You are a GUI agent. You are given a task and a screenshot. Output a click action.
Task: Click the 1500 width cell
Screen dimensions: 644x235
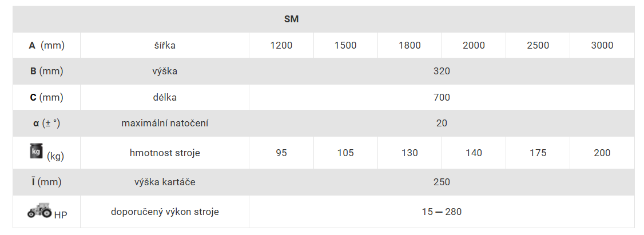coord(345,45)
